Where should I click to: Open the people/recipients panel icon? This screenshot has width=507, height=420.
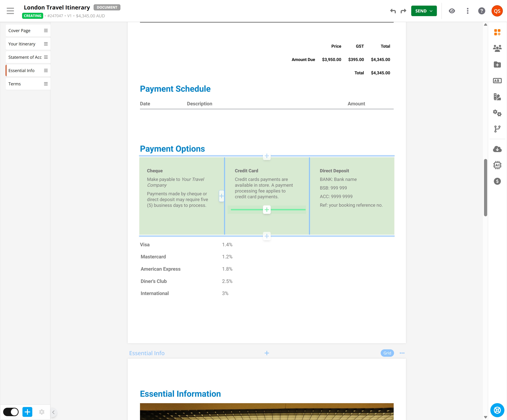(497, 49)
